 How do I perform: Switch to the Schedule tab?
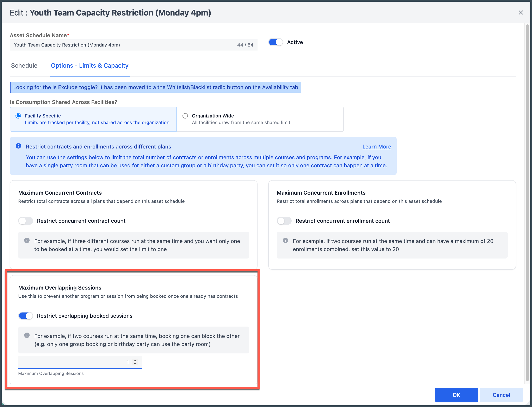[x=24, y=65]
